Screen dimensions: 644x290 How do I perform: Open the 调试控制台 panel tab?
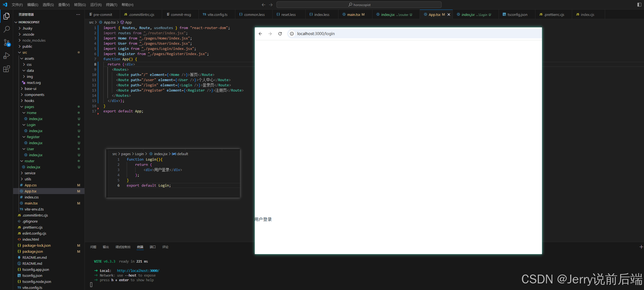point(123,247)
